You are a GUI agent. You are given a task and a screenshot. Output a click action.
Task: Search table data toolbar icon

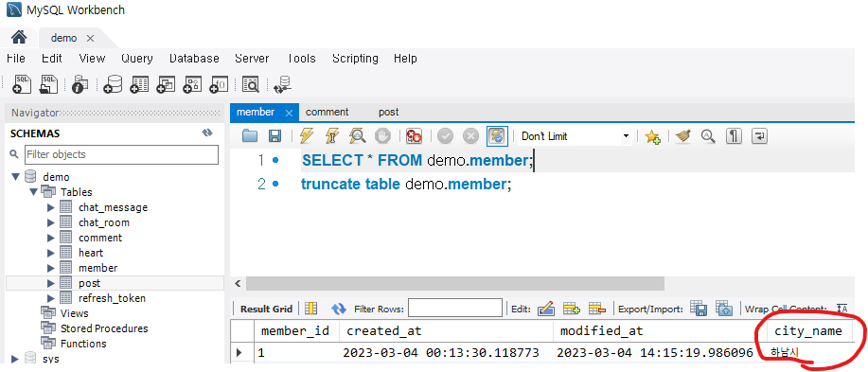click(251, 84)
